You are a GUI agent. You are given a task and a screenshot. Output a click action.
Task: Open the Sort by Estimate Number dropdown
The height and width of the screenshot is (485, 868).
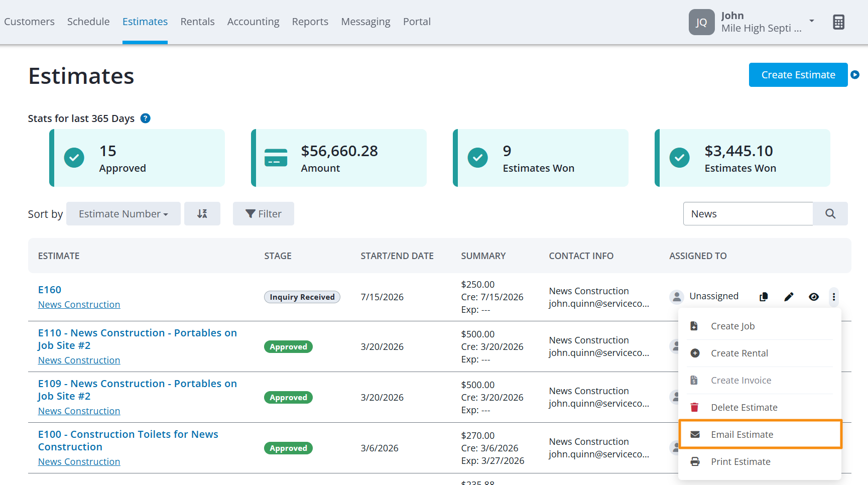[123, 214]
